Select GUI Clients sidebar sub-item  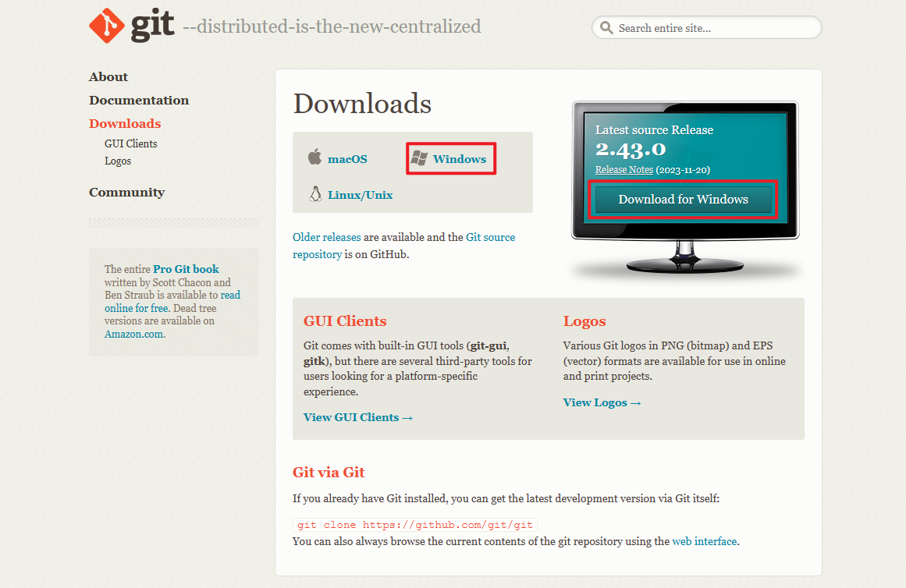(131, 143)
